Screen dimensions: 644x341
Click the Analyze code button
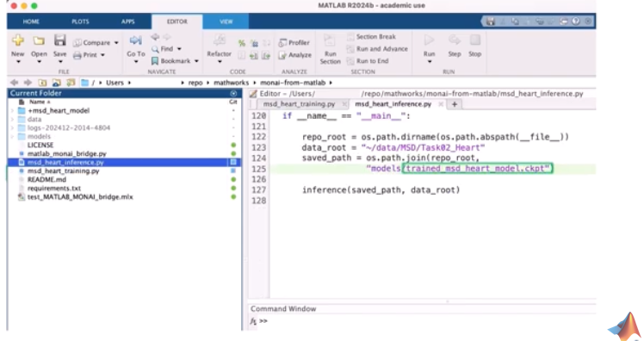click(x=295, y=55)
